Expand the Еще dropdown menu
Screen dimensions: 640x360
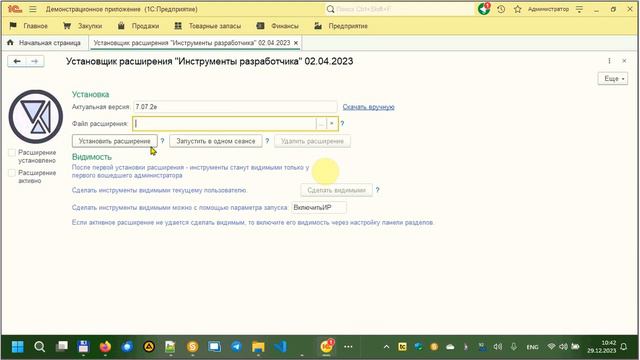(613, 78)
